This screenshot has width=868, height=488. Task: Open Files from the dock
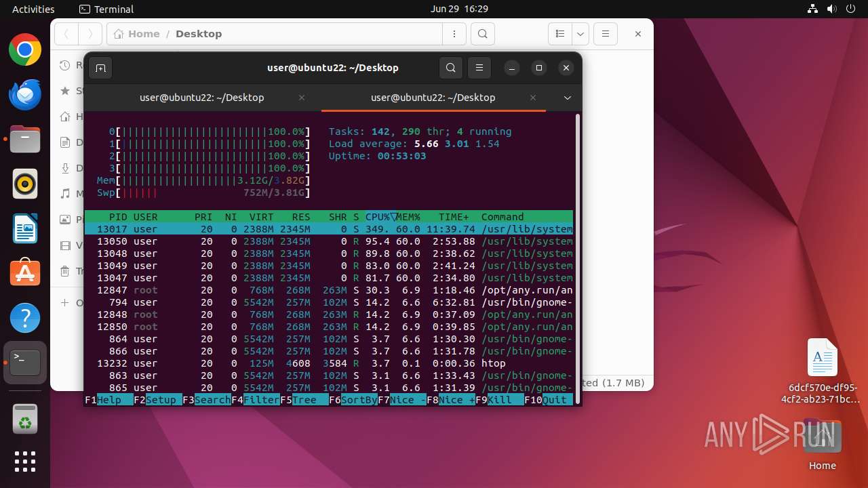tap(25, 139)
